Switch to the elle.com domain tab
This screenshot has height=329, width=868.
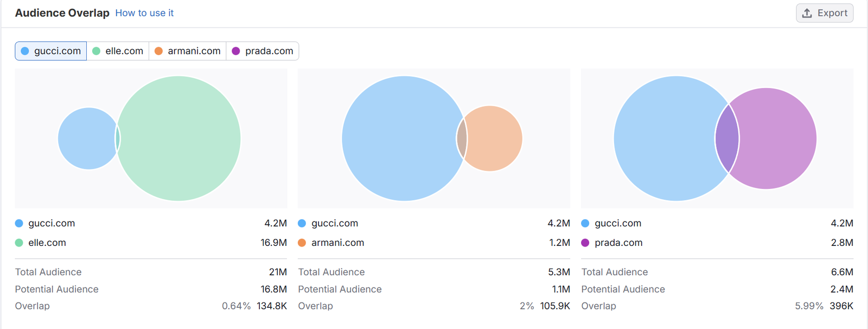(118, 51)
